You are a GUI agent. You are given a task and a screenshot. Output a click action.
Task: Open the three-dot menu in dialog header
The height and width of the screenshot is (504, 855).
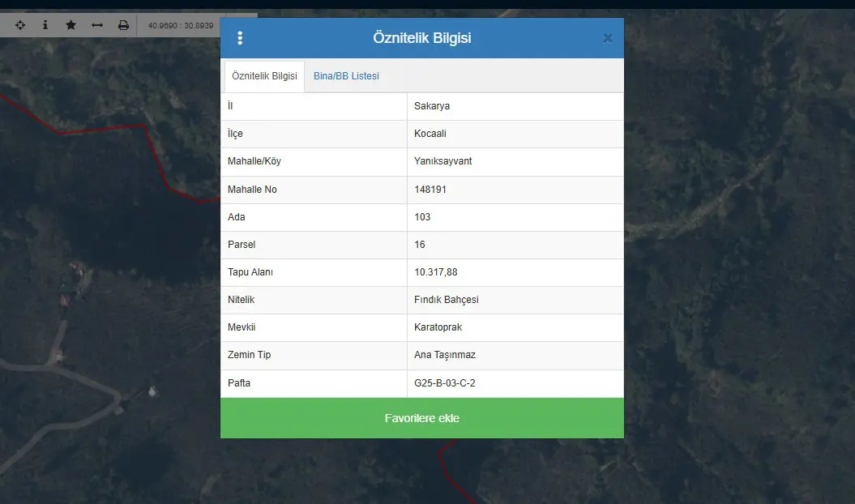(x=240, y=38)
